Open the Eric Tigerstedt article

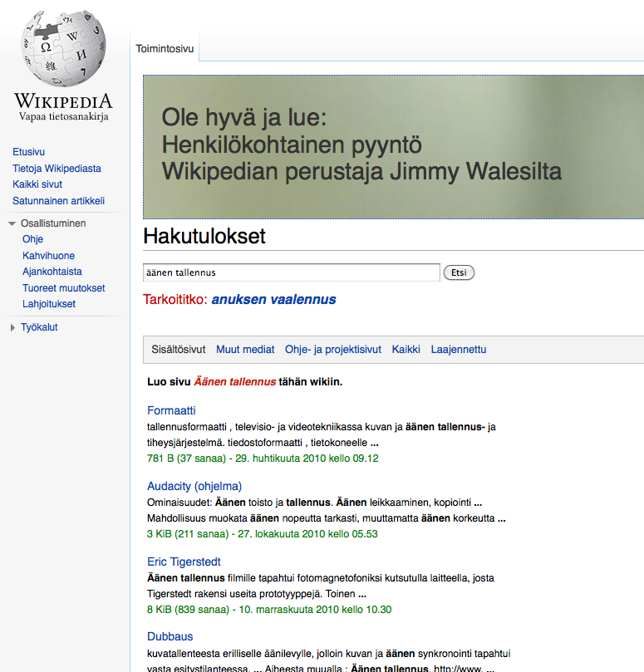184,562
